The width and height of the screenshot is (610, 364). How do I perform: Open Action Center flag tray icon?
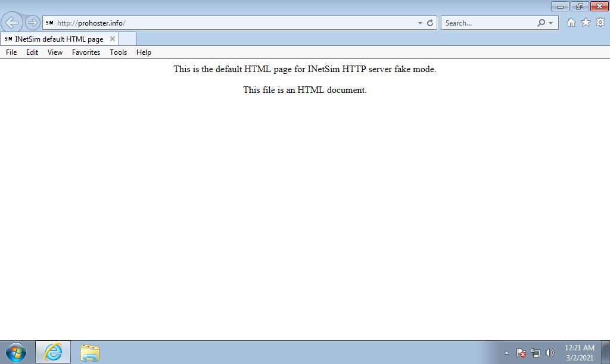pos(521,353)
